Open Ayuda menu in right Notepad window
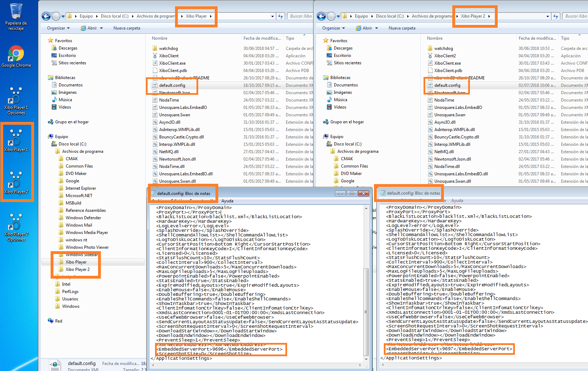 tap(457, 201)
